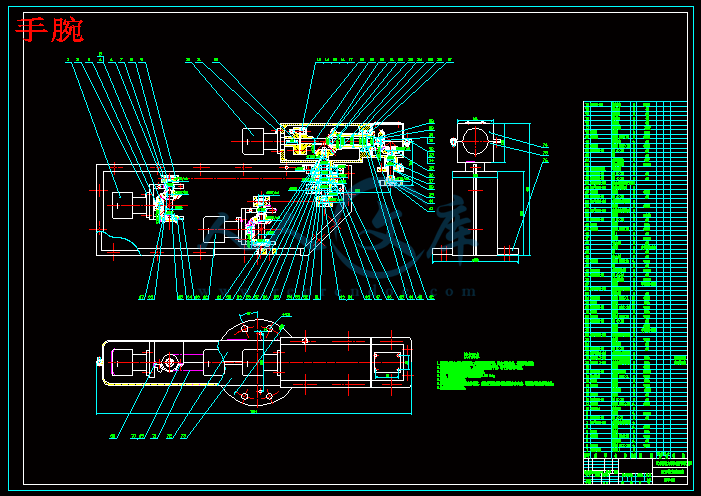Image resolution: width=701 pixels, height=496 pixels.
Task: Select the round flange in the bottom plan view
Action: [x=256, y=361]
